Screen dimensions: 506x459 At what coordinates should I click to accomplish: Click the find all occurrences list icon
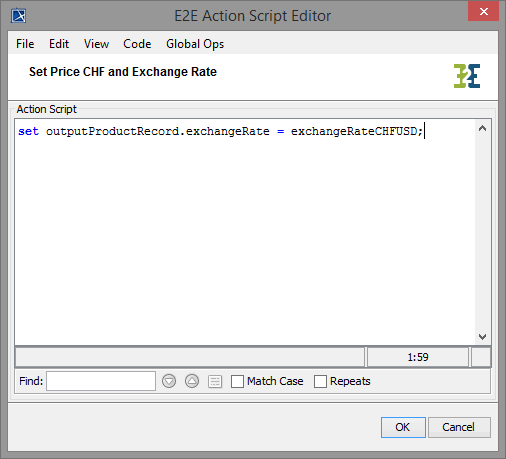click(x=215, y=381)
